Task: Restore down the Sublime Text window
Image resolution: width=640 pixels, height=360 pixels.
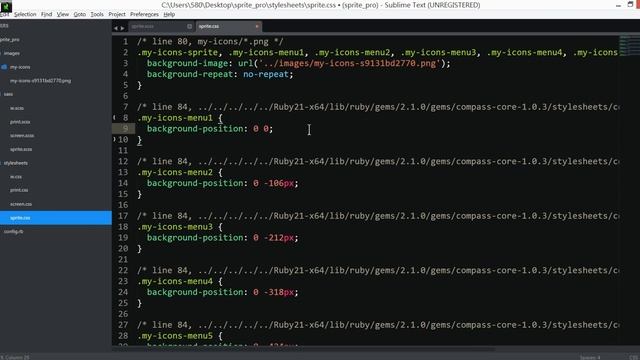Action: point(631,5)
